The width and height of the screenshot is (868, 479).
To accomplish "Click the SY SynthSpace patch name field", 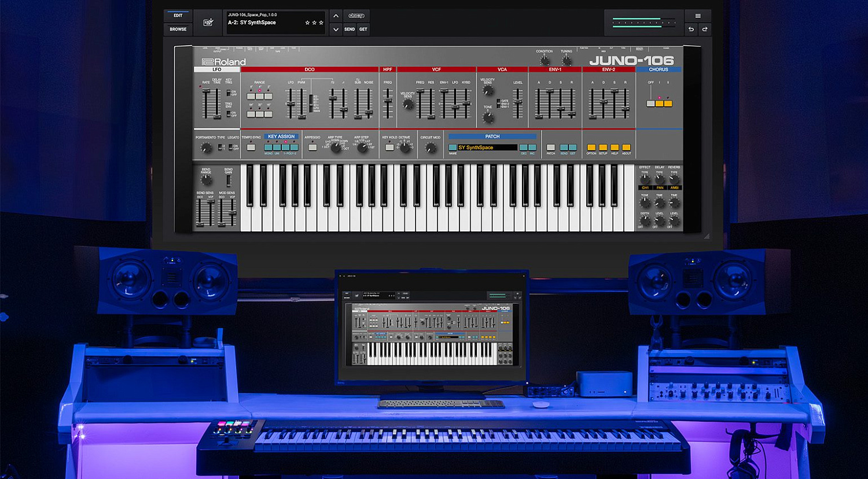I will click(487, 148).
